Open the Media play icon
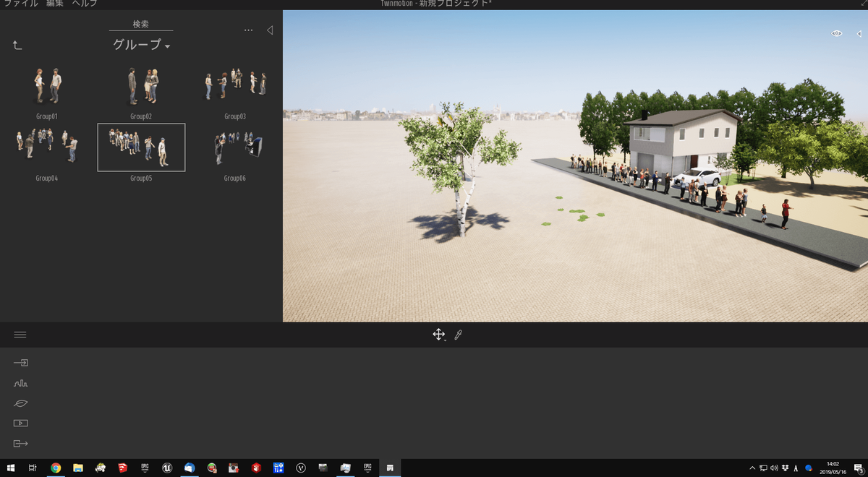868x477 pixels. 20,424
